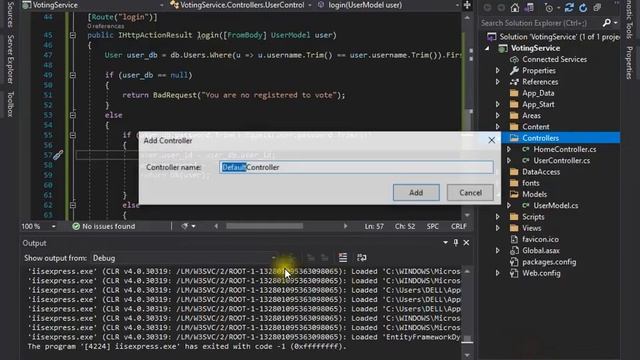The image size is (640, 360).
Task: Click the Output panel vertical scrollbar down arrow
Action: pos(467,356)
